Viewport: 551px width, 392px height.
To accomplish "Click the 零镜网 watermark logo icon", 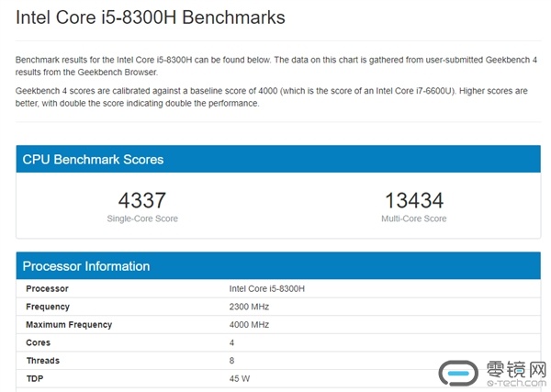I will (x=458, y=373).
